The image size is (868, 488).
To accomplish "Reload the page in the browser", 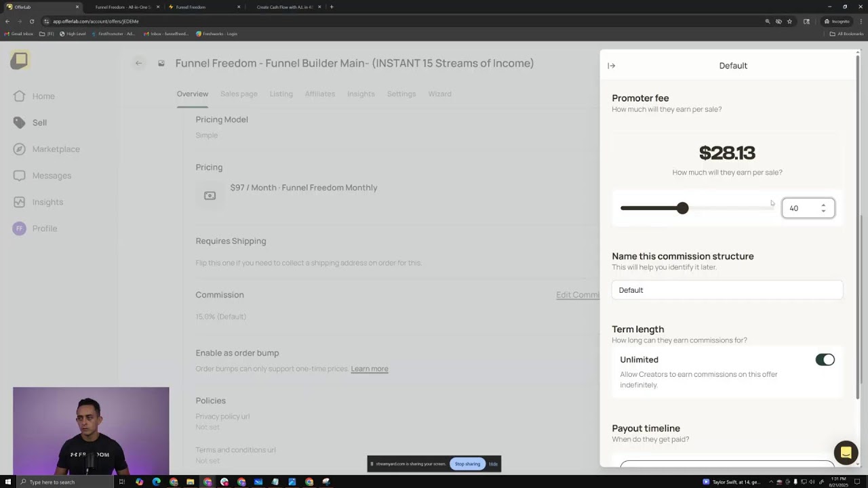I will [31, 21].
